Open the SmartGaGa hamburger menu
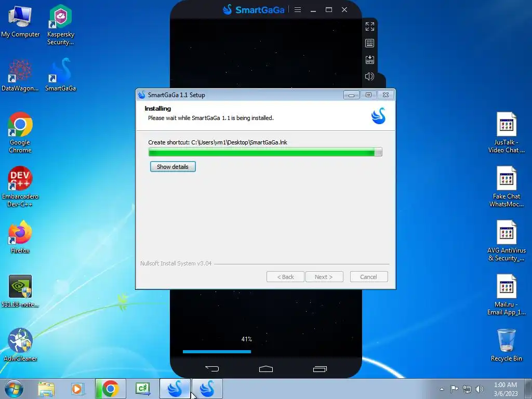The width and height of the screenshot is (532, 399). pos(298,9)
